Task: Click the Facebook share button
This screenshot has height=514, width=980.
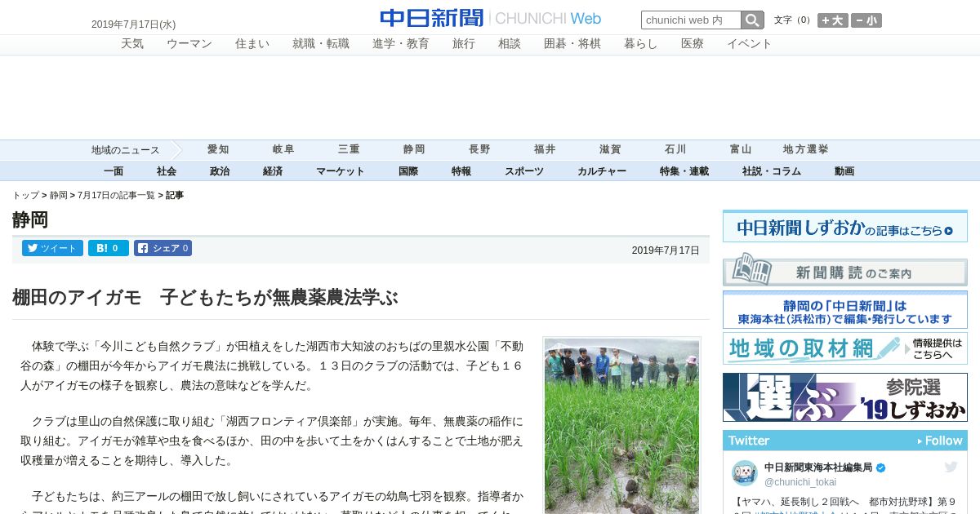Action: tap(163, 248)
